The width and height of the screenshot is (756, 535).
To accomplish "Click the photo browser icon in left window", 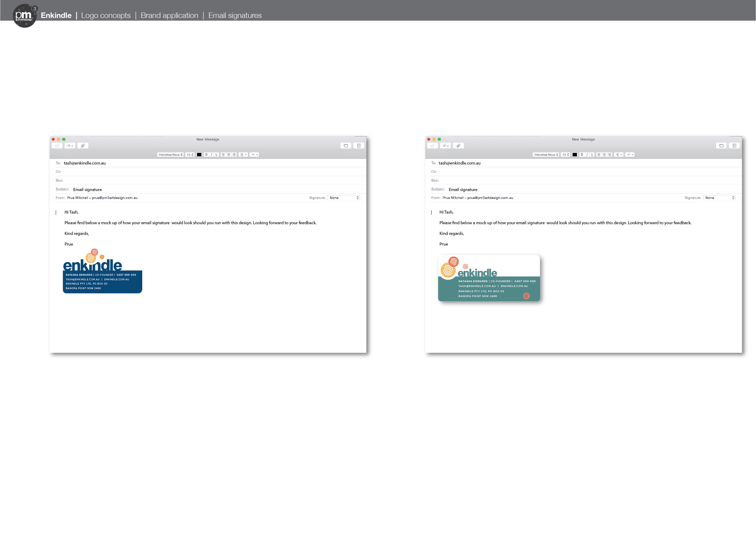I will (346, 146).
